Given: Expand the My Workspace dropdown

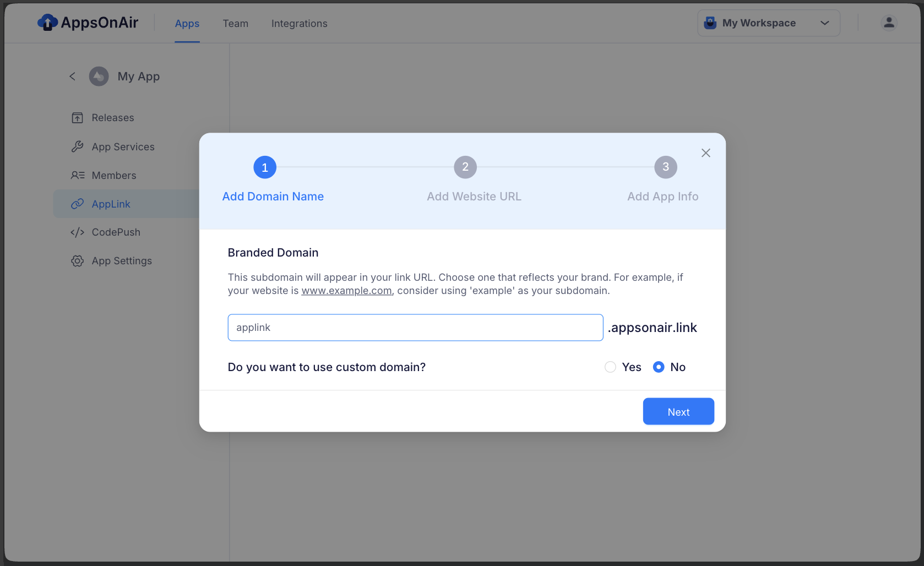Looking at the screenshot, I should coord(769,23).
